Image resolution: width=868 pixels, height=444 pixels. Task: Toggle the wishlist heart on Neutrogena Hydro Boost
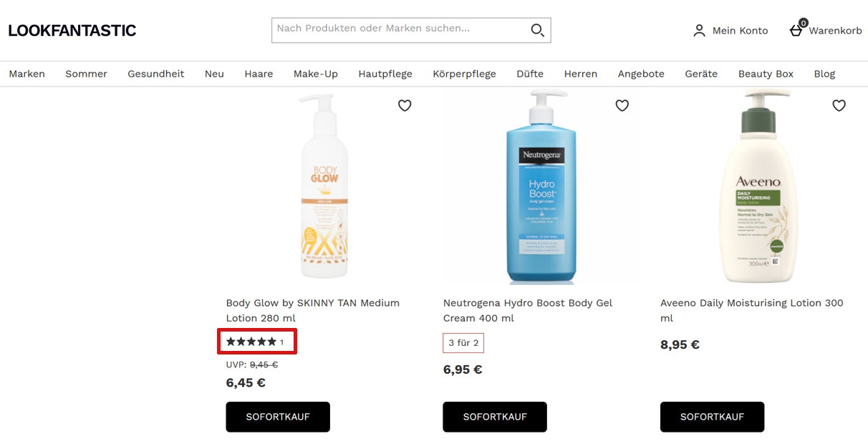(622, 105)
